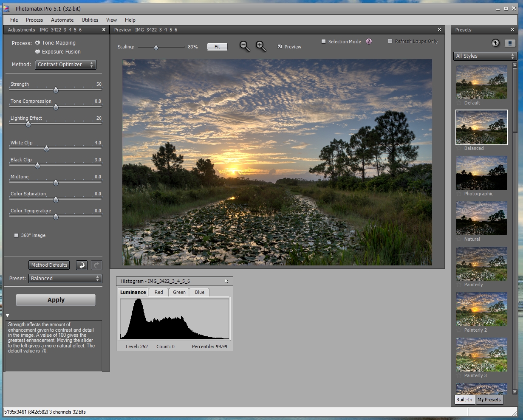
Task: Mark Natural preset as favorite star
Action: [459, 239]
